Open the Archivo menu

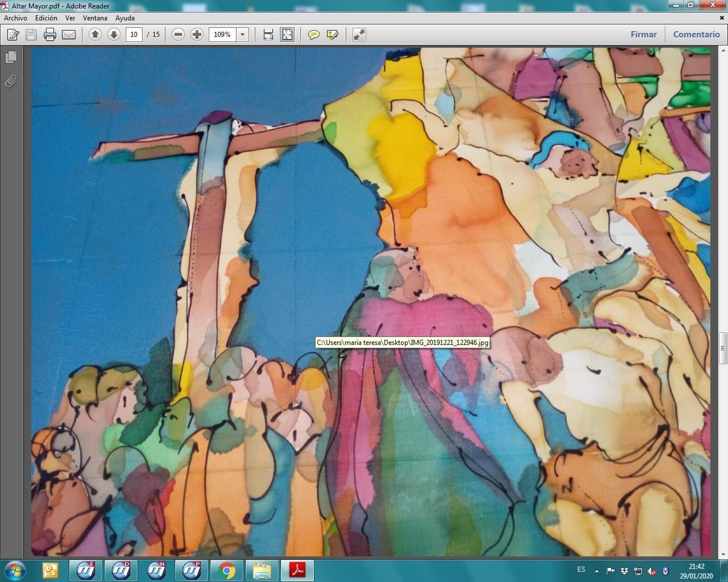pos(15,18)
